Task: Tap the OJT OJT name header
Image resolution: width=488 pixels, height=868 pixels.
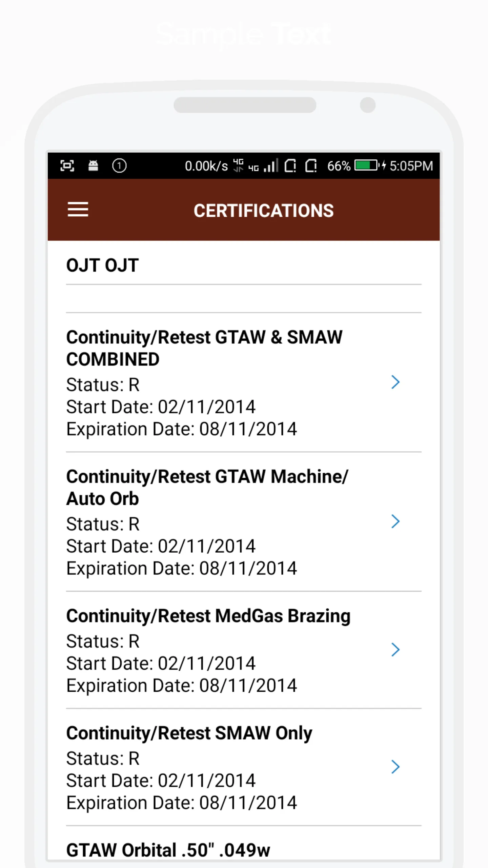Action: coord(102,265)
